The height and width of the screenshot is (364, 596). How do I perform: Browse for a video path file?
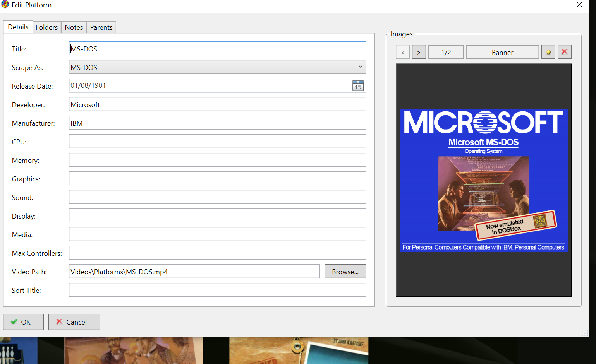345,272
